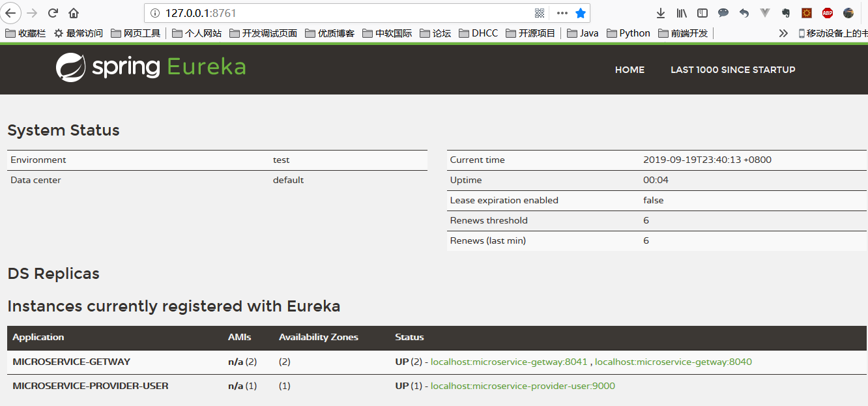This screenshot has width=868, height=406.
Task: Click the Spring leaf logo
Action: [70, 67]
